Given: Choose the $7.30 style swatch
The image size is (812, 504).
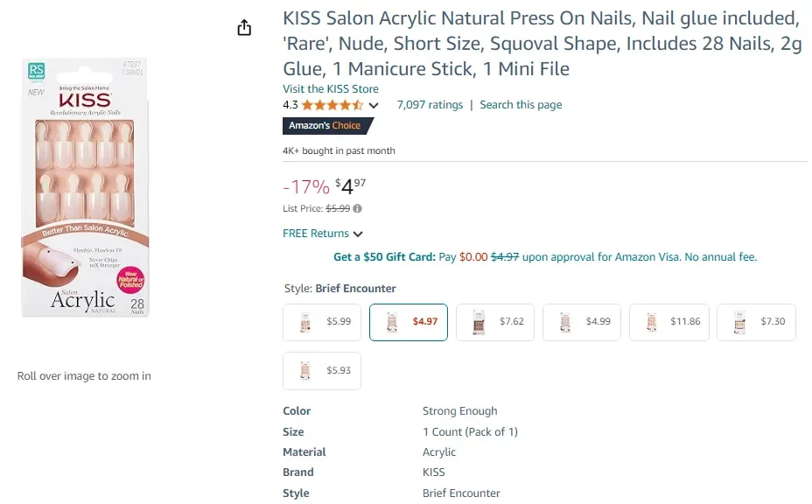Looking at the screenshot, I should click(756, 322).
